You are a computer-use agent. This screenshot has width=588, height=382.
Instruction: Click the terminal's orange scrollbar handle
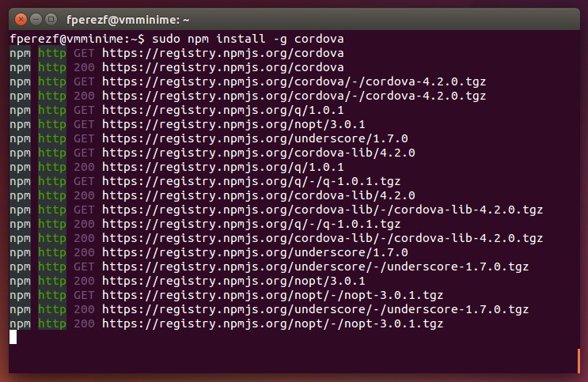coord(579,361)
